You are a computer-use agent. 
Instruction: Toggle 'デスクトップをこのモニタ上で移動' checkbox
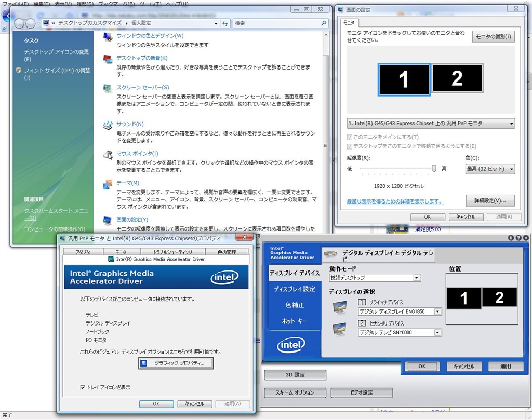tap(350, 146)
